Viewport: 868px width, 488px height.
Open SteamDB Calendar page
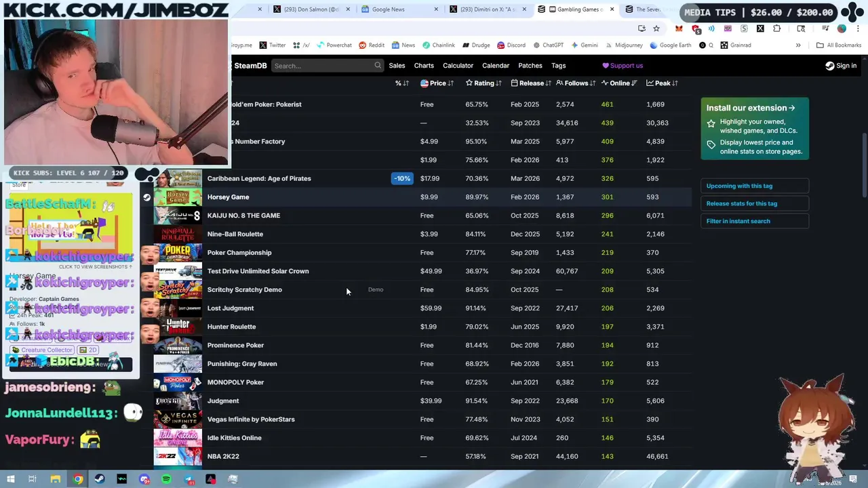496,66
